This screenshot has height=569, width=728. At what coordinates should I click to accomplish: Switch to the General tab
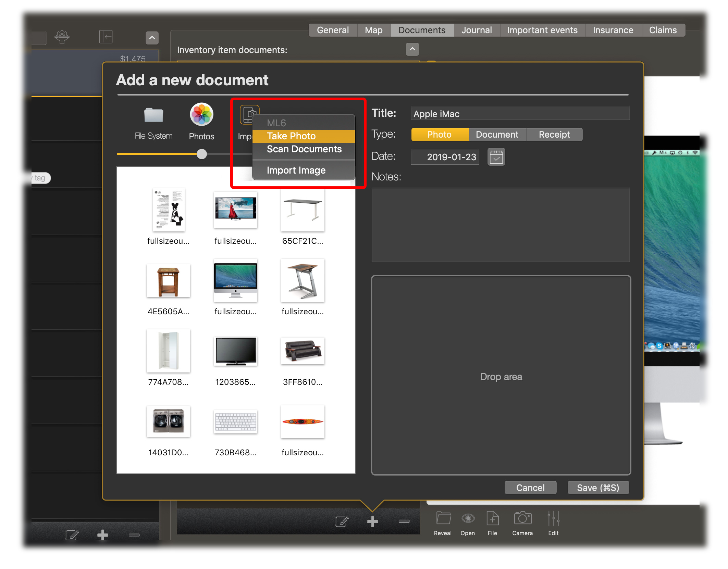333,30
